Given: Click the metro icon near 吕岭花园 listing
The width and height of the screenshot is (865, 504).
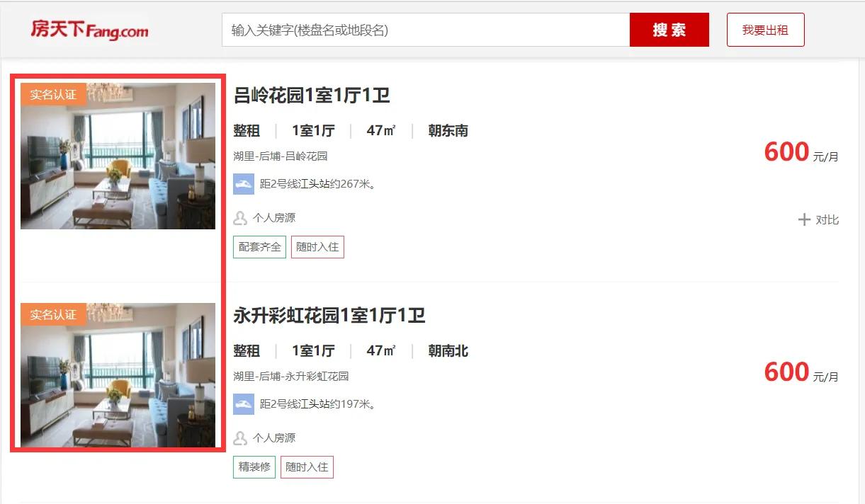Looking at the screenshot, I should [x=244, y=183].
